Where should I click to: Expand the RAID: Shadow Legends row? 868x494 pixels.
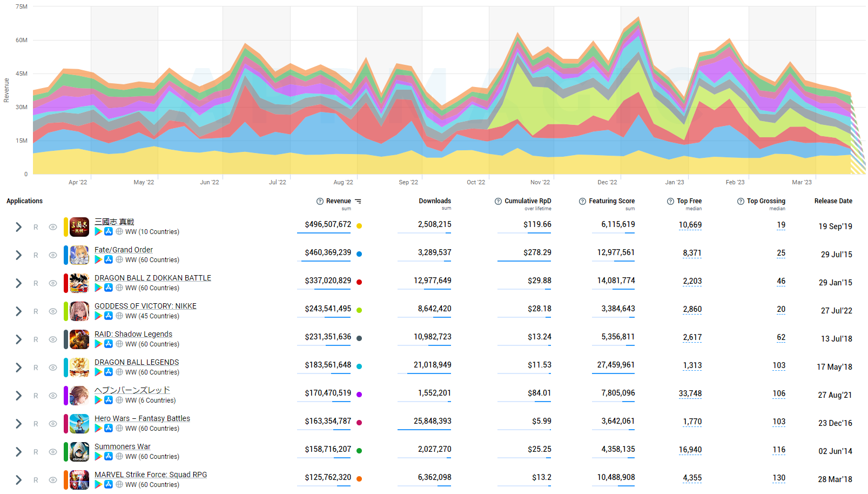point(18,339)
